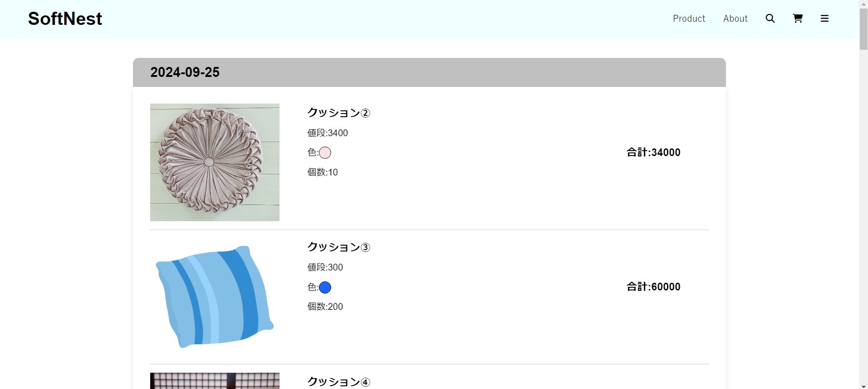This screenshot has width=868, height=389.
Task: Select the pink color swatch
Action: [x=325, y=153]
